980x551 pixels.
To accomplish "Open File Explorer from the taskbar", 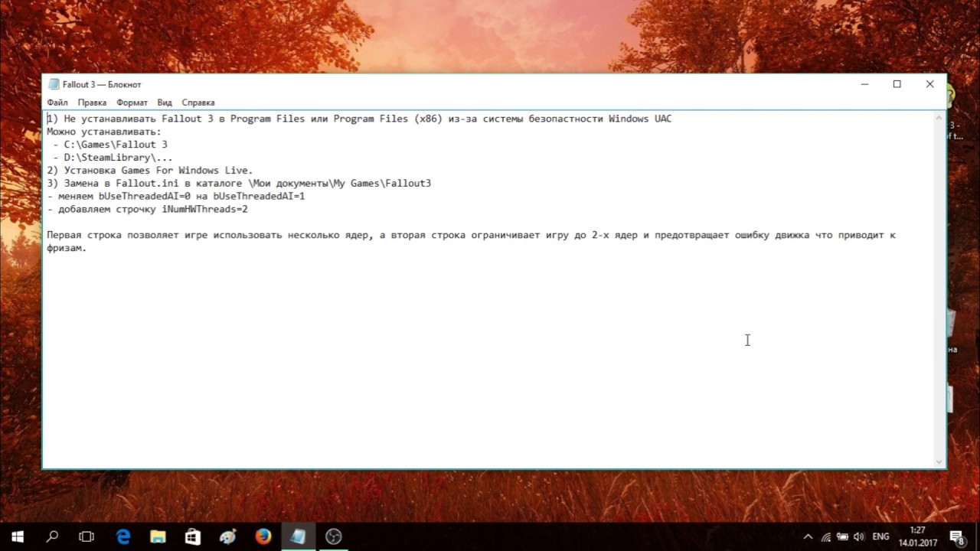I will click(158, 536).
